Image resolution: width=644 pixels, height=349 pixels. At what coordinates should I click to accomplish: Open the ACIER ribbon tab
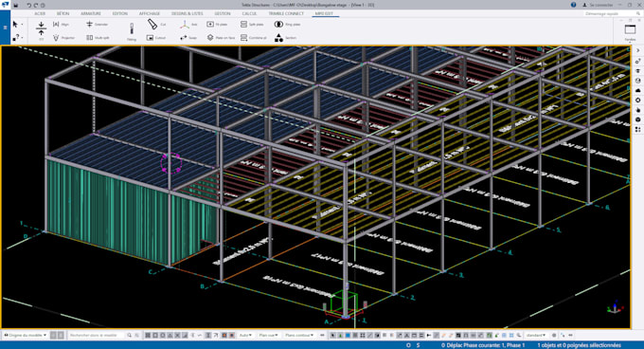(x=40, y=13)
